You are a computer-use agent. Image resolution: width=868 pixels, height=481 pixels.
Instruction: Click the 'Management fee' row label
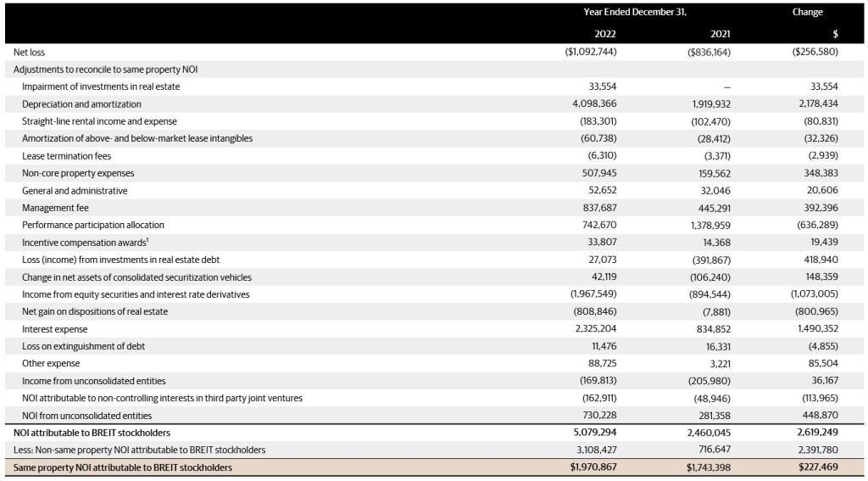55,208
